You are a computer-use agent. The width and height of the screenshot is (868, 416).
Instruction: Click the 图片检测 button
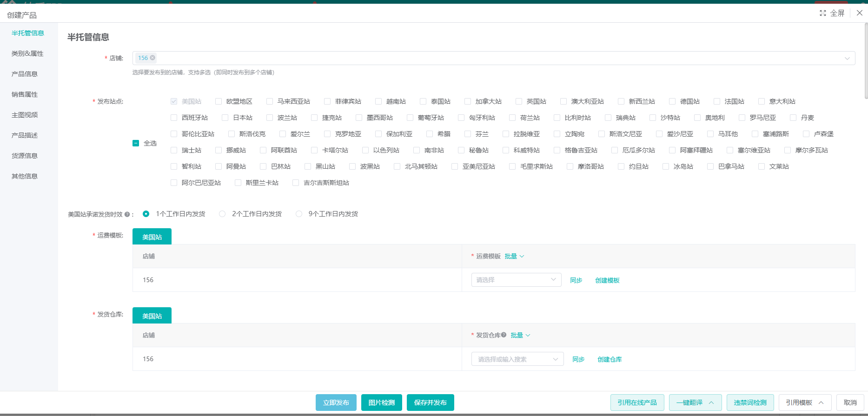click(x=381, y=403)
